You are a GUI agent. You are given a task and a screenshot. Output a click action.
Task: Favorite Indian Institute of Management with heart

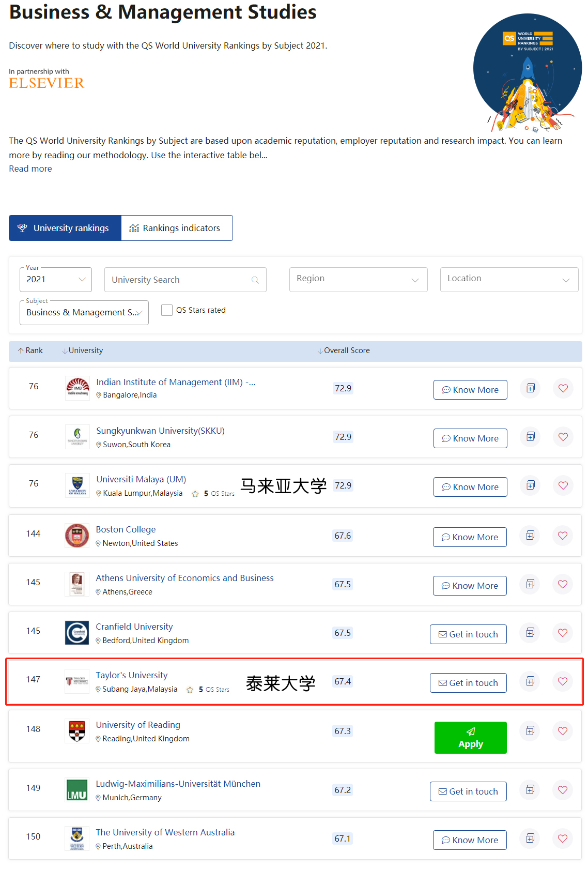(x=563, y=388)
